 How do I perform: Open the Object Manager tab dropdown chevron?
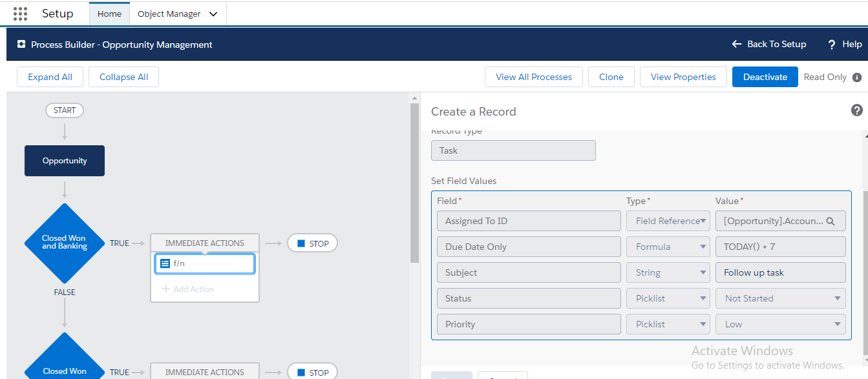pyautogui.click(x=213, y=14)
